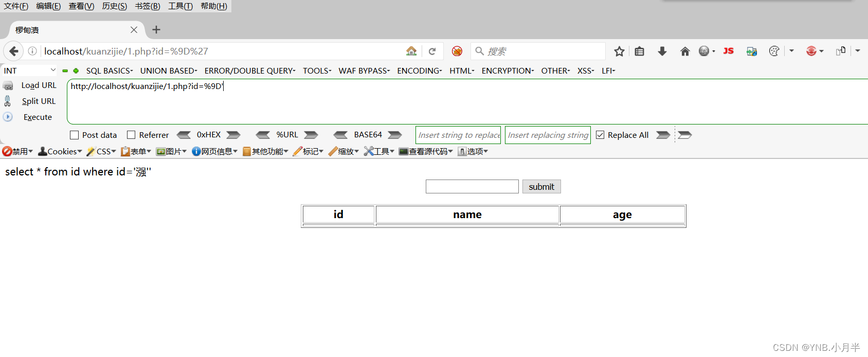Click the submit button
This screenshot has width=868, height=357.
pyautogui.click(x=541, y=187)
